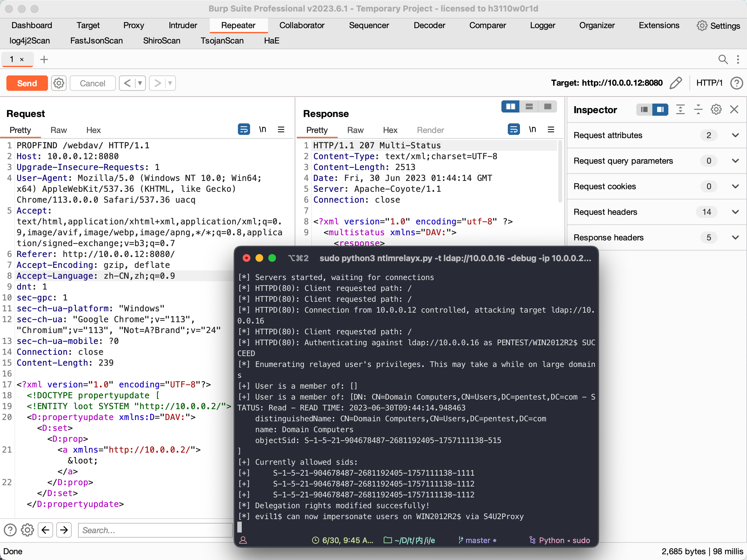Close the Inspector panel
747x560 pixels.
click(734, 109)
